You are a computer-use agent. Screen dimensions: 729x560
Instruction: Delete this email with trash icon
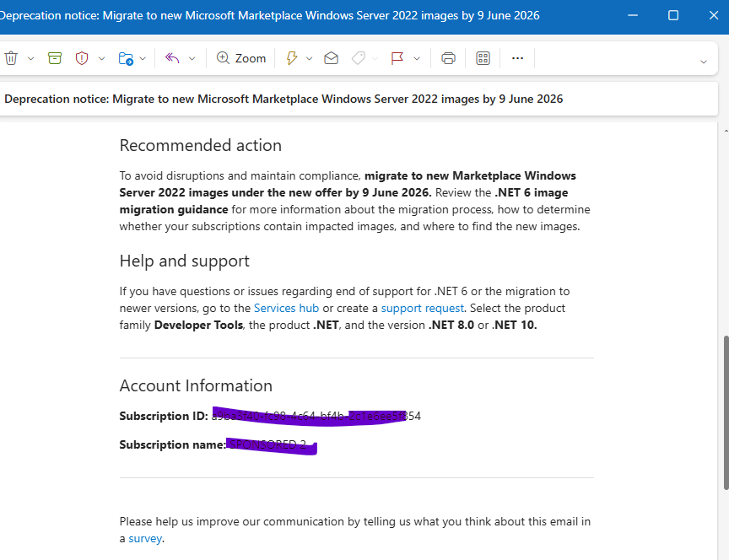point(11,58)
